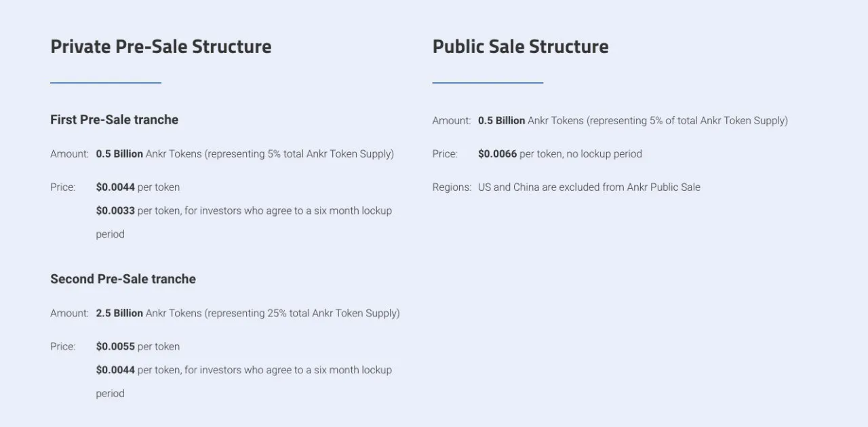This screenshot has height=427, width=868.
Task: Click the $0.0033 lockup price text
Action: pos(115,210)
